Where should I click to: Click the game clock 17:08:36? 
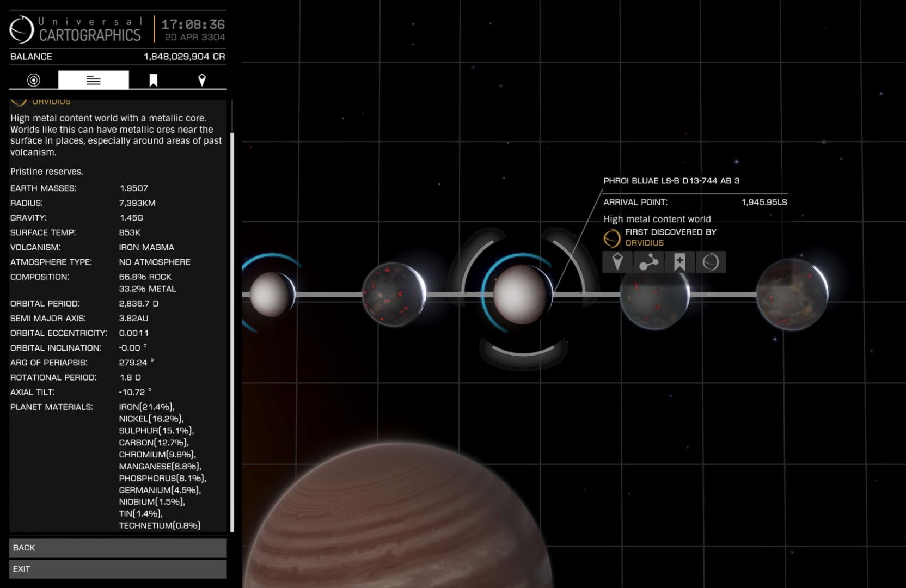click(193, 24)
